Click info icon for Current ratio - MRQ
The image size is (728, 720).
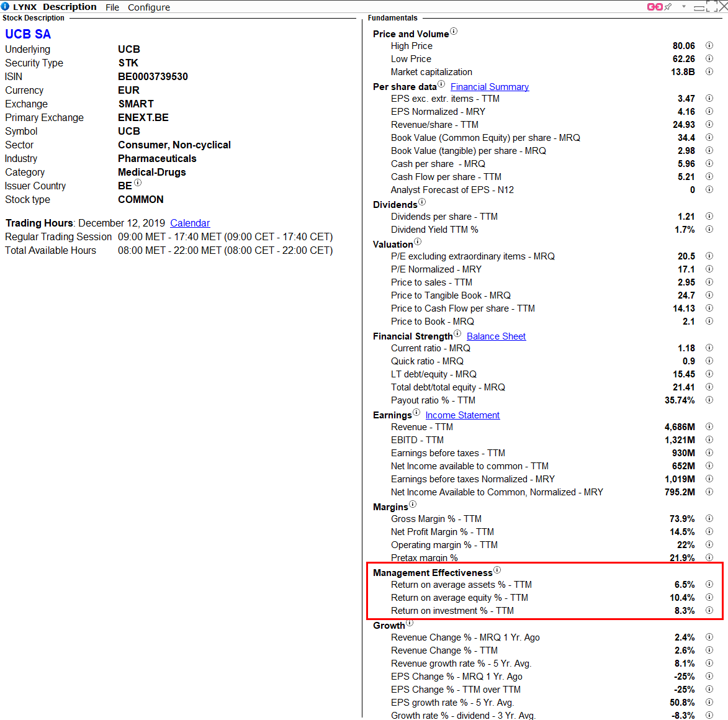(x=709, y=348)
